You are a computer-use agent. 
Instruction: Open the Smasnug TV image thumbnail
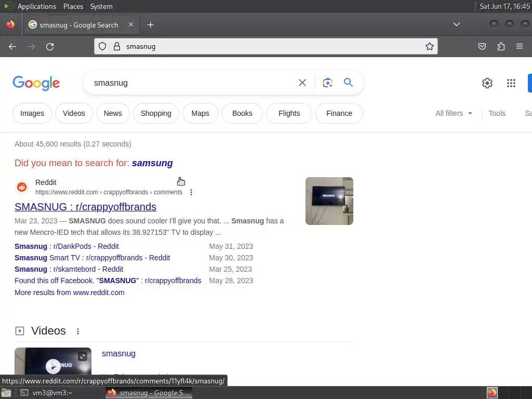pos(329,201)
